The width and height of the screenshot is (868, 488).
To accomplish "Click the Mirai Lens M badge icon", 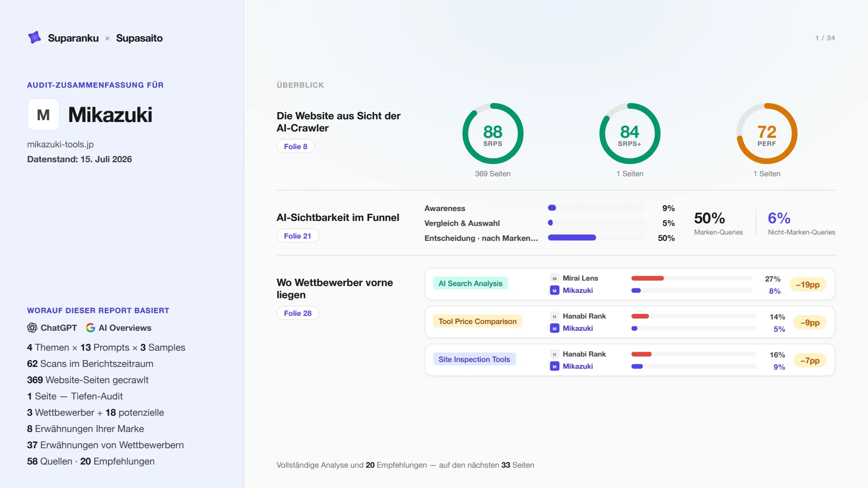I will pyautogui.click(x=554, y=278).
